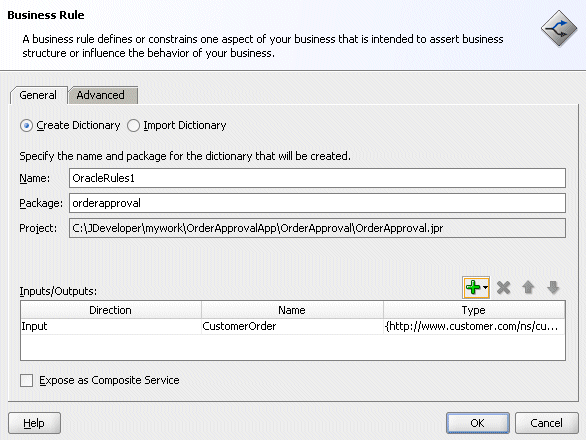The height and width of the screenshot is (440, 586).
Task: Open the dropdown arrow next to the green plus
Action: 485,287
